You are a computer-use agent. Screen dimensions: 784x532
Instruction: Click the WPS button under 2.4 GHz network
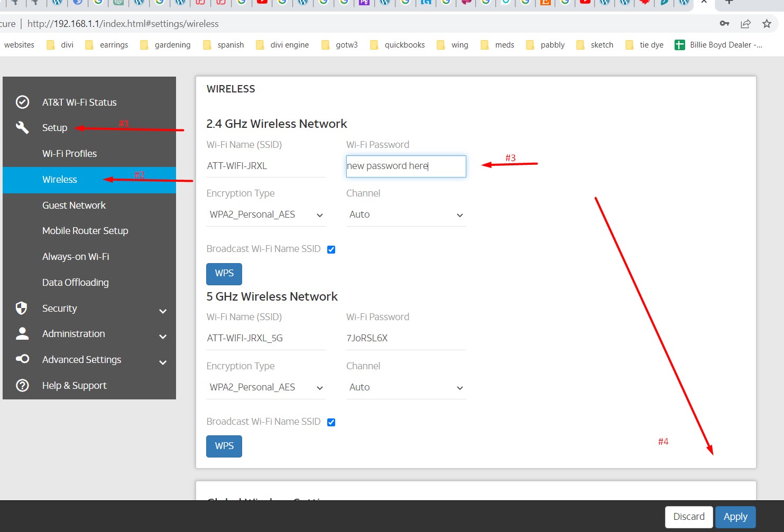point(224,274)
